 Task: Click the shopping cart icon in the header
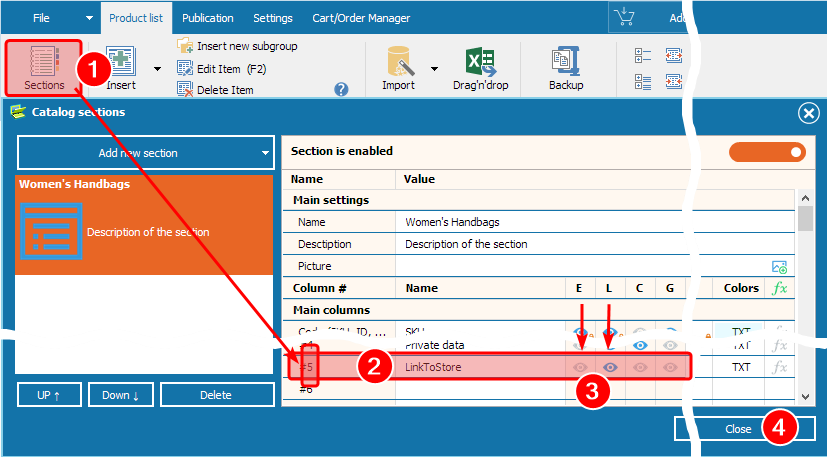(626, 18)
